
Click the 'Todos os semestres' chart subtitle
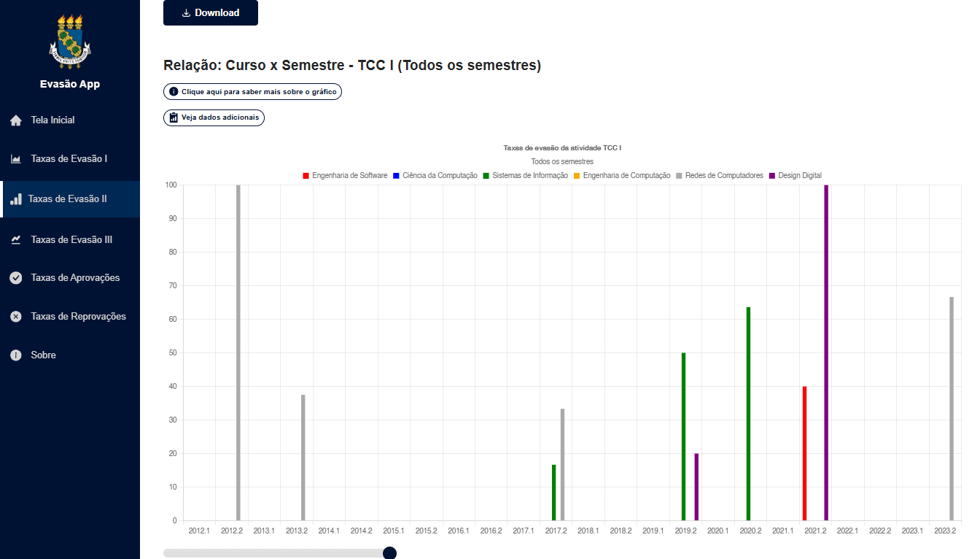(562, 161)
